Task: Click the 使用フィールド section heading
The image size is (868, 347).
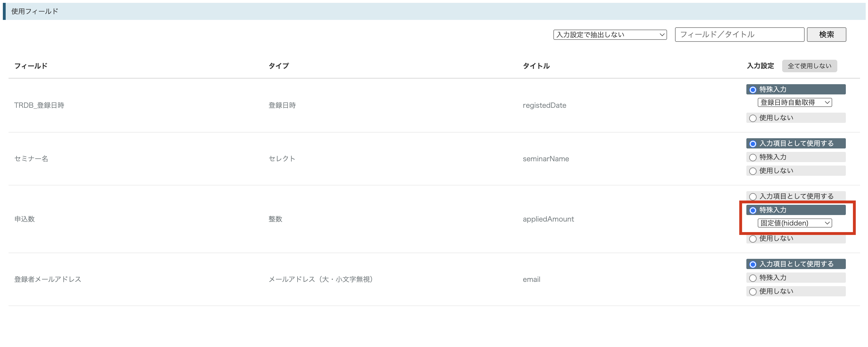Action: pyautogui.click(x=35, y=11)
